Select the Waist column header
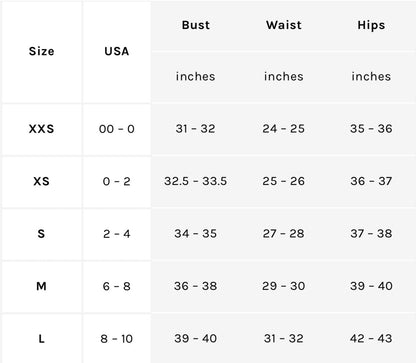Image resolution: width=416 pixels, height=363 pixels. tap(284, 25)
